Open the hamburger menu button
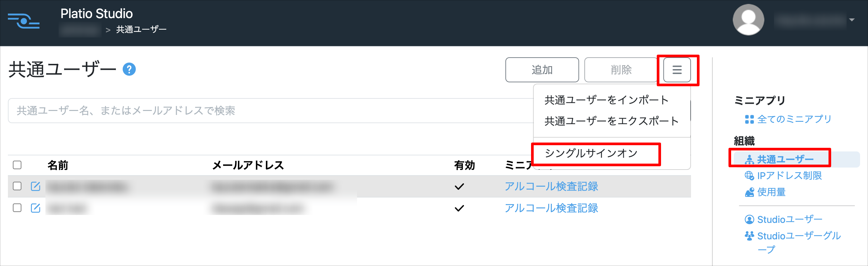 point(677,70)
